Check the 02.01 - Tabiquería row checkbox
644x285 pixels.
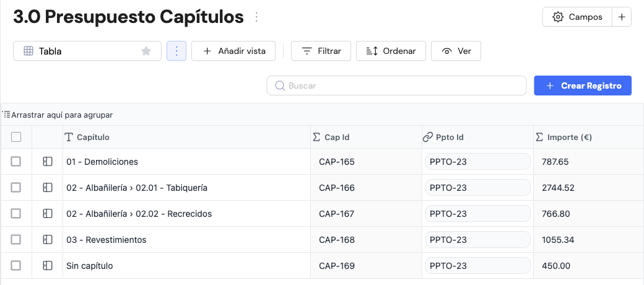coord(15,188)
